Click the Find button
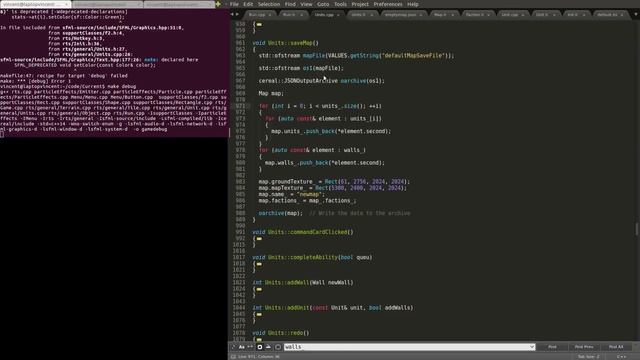640x360 pixels. point(552,347)
